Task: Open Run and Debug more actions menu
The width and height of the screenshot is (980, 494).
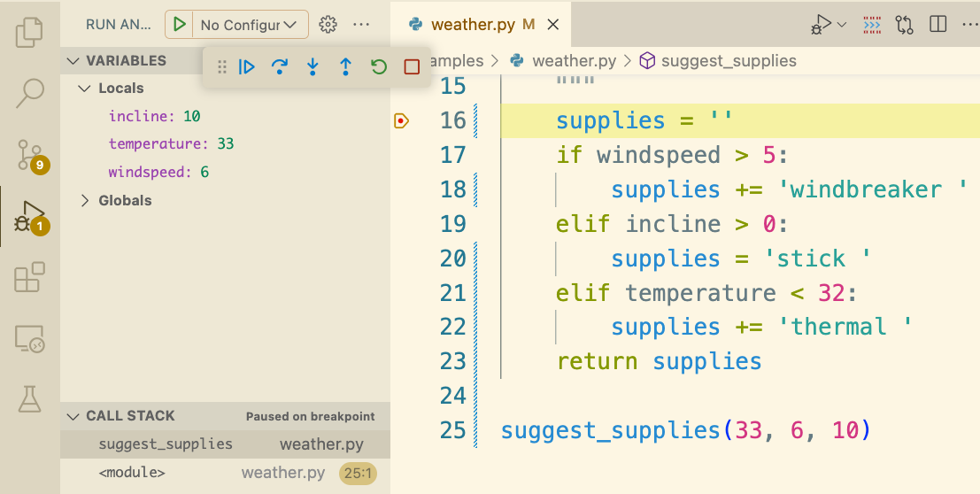Action: (x=361, y=25)
